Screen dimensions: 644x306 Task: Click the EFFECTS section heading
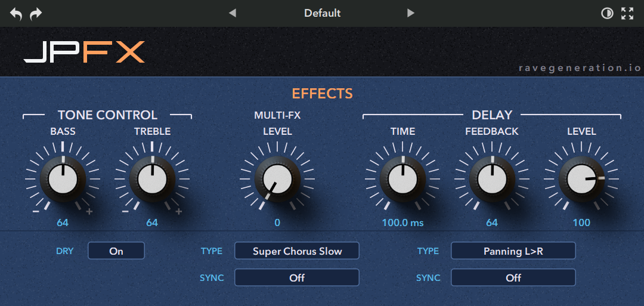click(323, 94)
